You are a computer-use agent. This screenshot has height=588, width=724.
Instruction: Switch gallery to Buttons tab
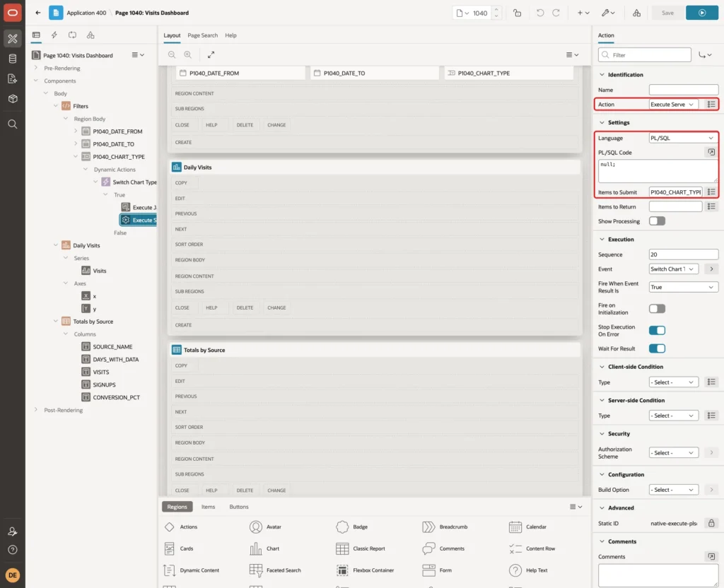[239, 507]
